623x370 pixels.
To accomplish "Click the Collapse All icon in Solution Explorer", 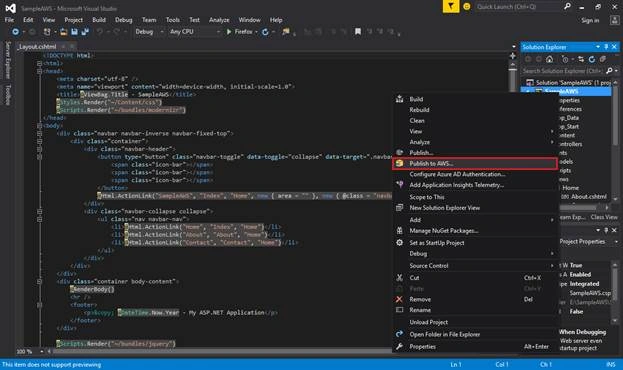I will [602, 59].
